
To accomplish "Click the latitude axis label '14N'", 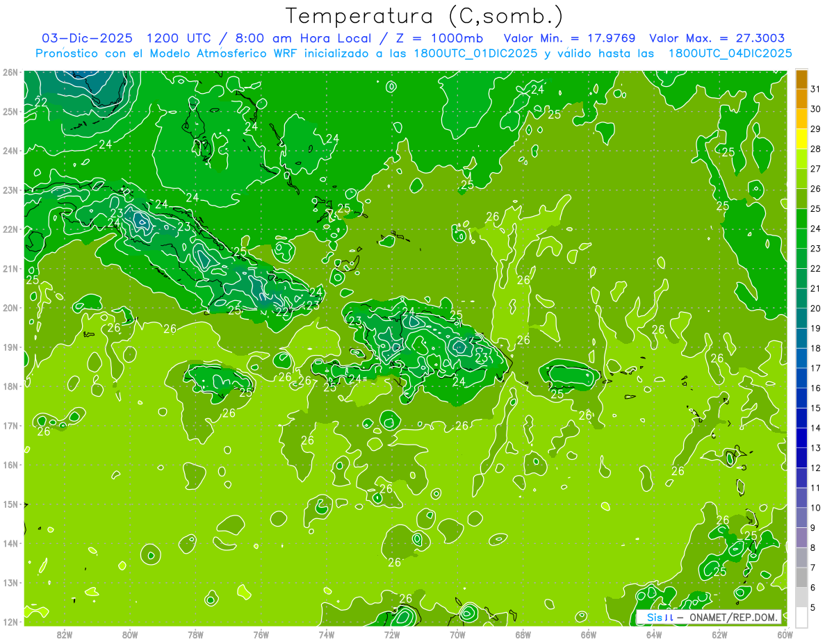I will coord(10,543).
